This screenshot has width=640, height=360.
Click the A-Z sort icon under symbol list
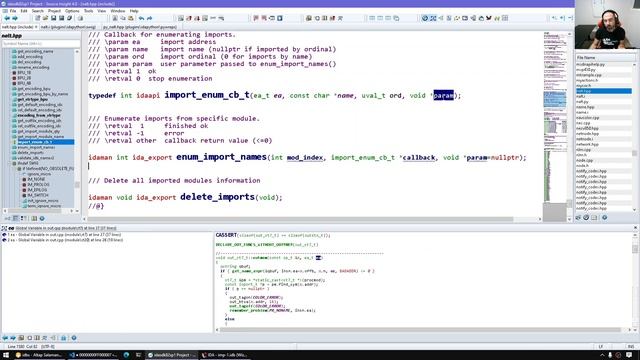tap(8, 218)
